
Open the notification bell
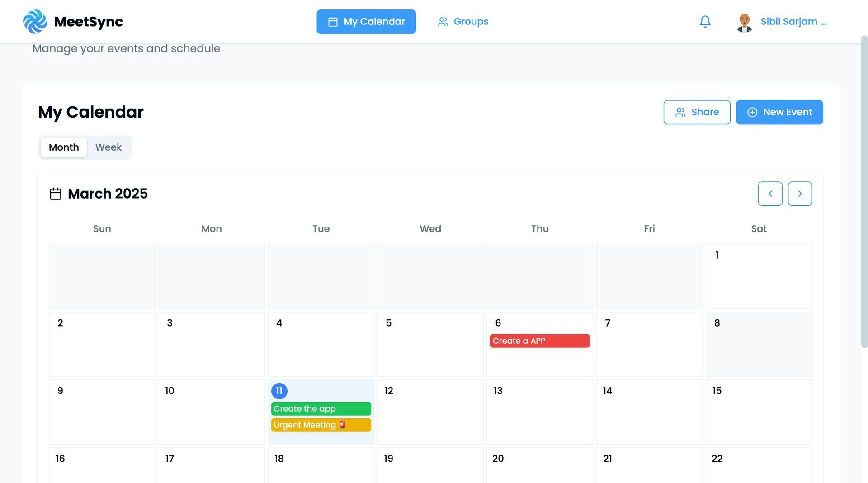705,21
